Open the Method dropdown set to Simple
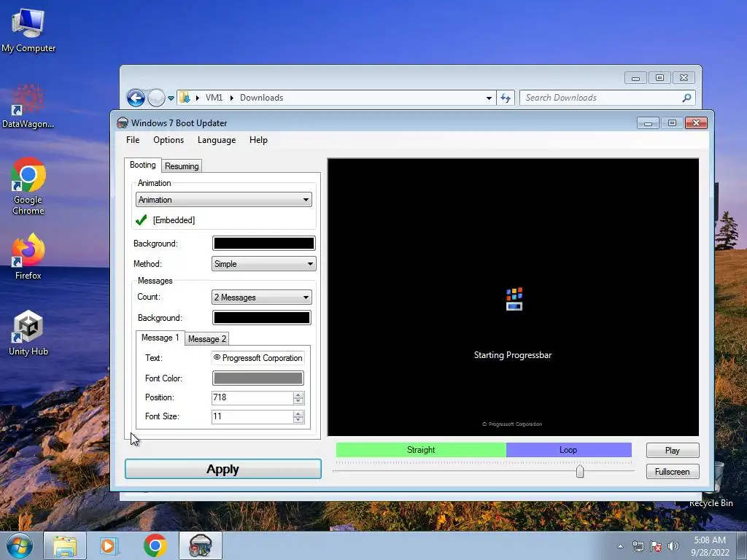747x560 pixels. tap(263, 264)
